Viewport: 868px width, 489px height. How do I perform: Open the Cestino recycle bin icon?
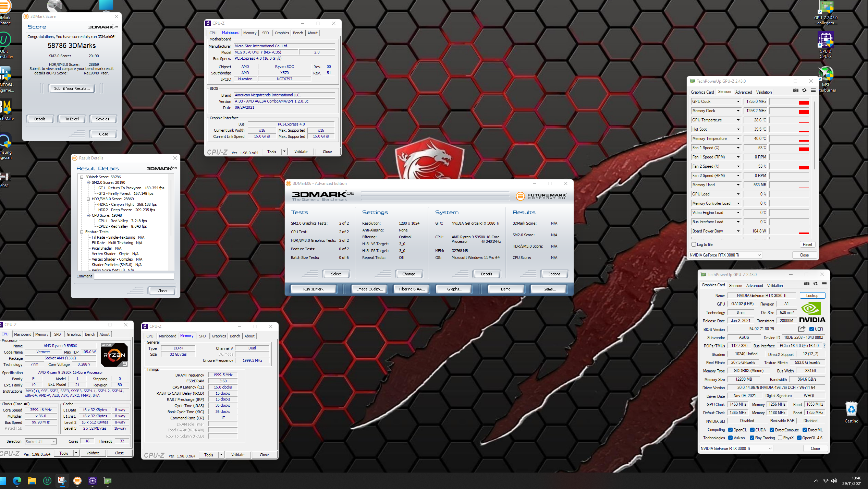[x=851, y=412]
